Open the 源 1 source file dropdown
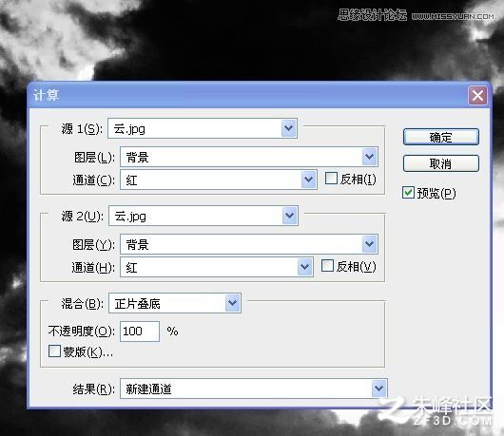Image resolution: width=504 pixels, height=436 pixels. (x=203, y=128)
